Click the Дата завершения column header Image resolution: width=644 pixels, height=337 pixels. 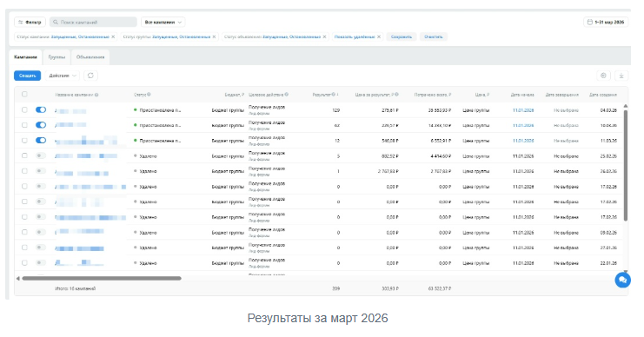[x=561, y=95]
